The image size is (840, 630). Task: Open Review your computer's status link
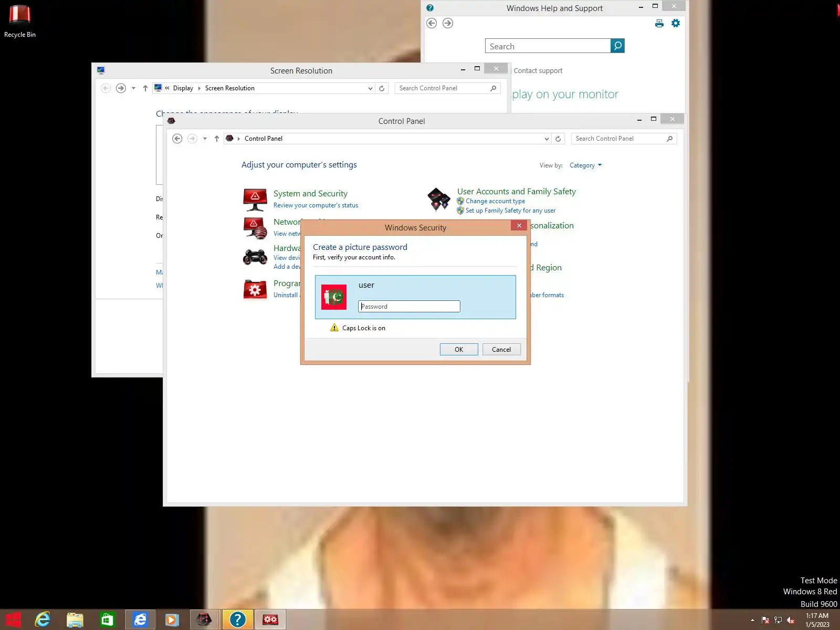(x=316, y=205)
